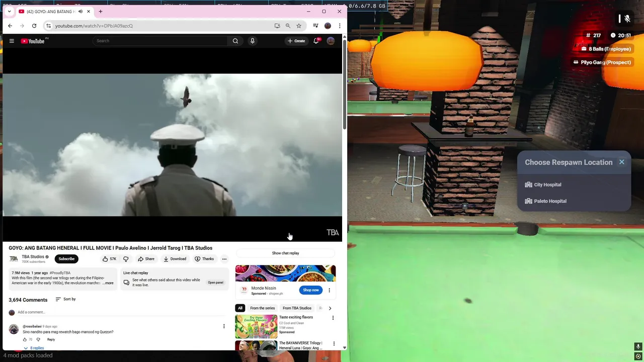Open Chrome three-dot menu
The image size is (644, 362).
coord(340,26)
